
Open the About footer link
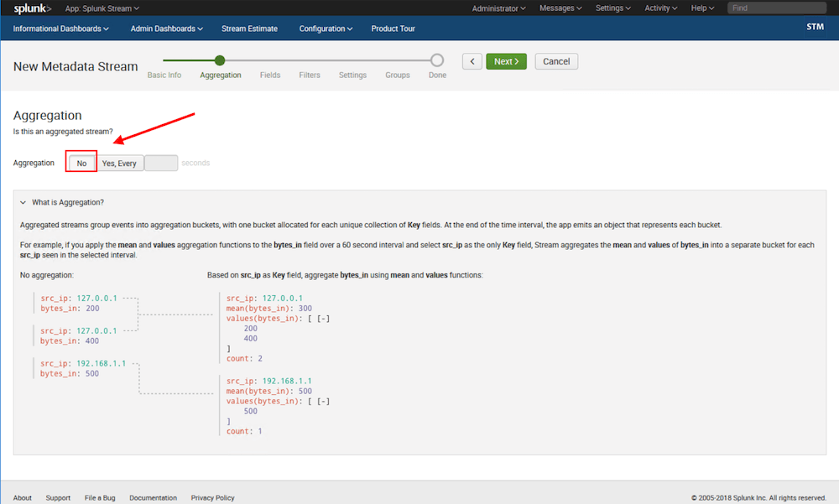coord(23,497)
